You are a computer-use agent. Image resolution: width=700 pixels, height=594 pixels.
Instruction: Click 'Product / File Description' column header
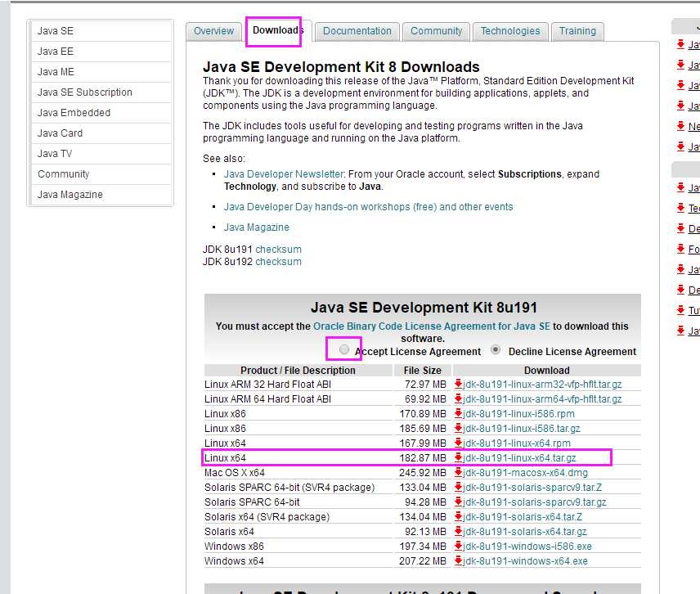point(298,371)
